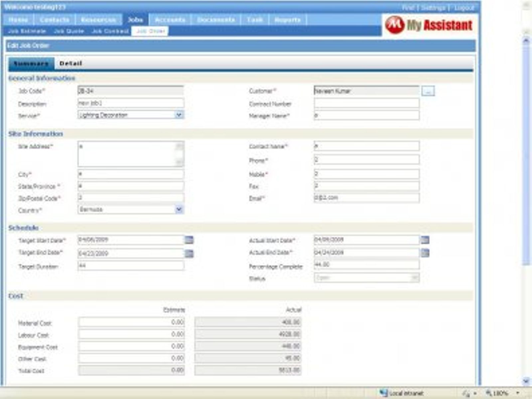This screenshot has height=399, width=532.
Task: Open the Accounts tab
Action: click(170, 20)
